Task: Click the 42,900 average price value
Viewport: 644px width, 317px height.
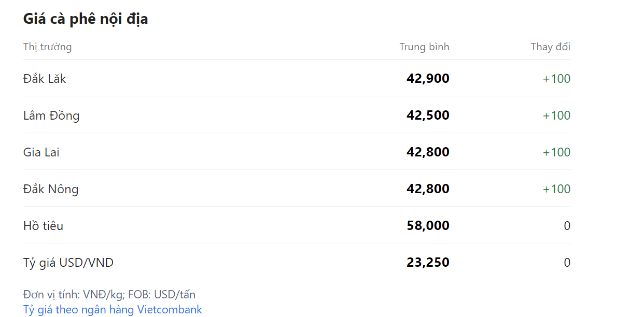Action: (x=428, y=79)
